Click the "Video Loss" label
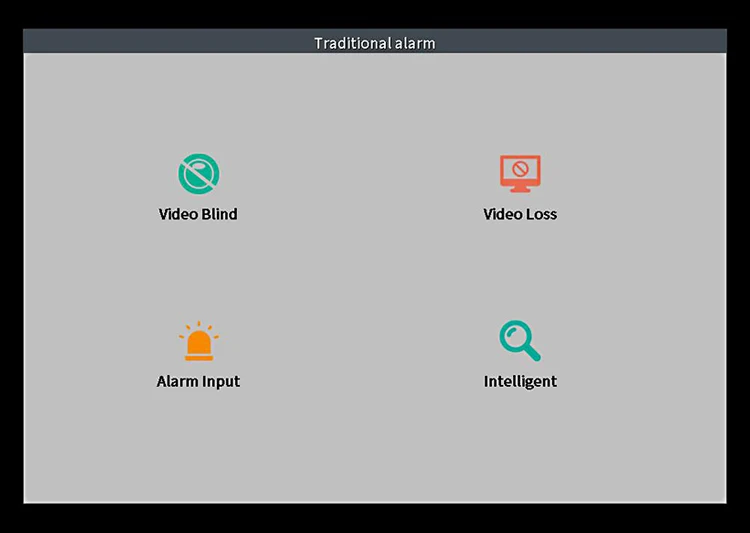 [x=520, y=214]
